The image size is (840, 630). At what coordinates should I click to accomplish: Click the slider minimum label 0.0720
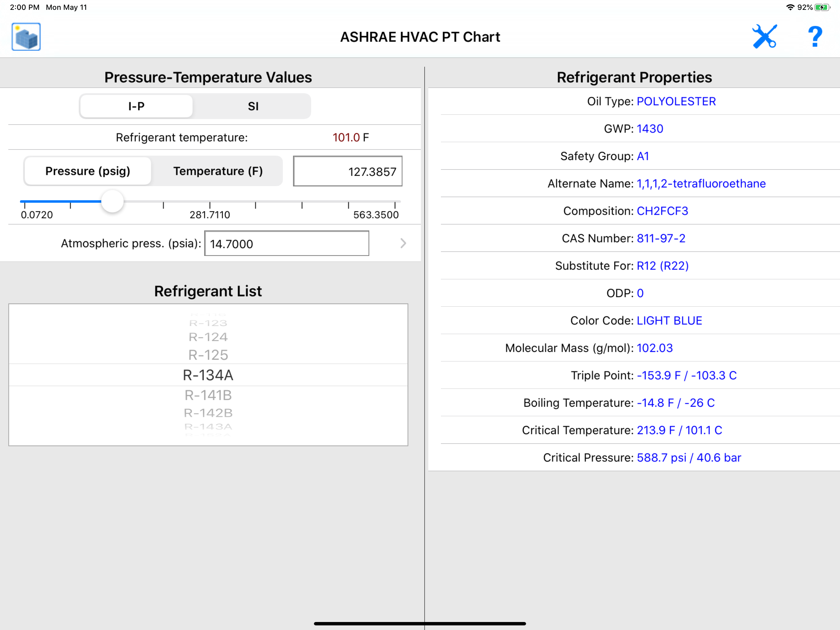pyautogui.click(x=37, y=215)
